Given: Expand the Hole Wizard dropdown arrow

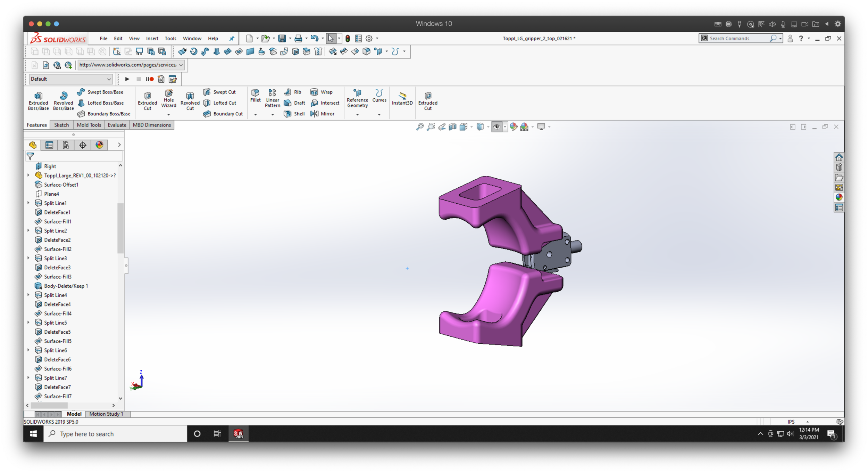Looking at the screenshot, I should tap(168, 114).
